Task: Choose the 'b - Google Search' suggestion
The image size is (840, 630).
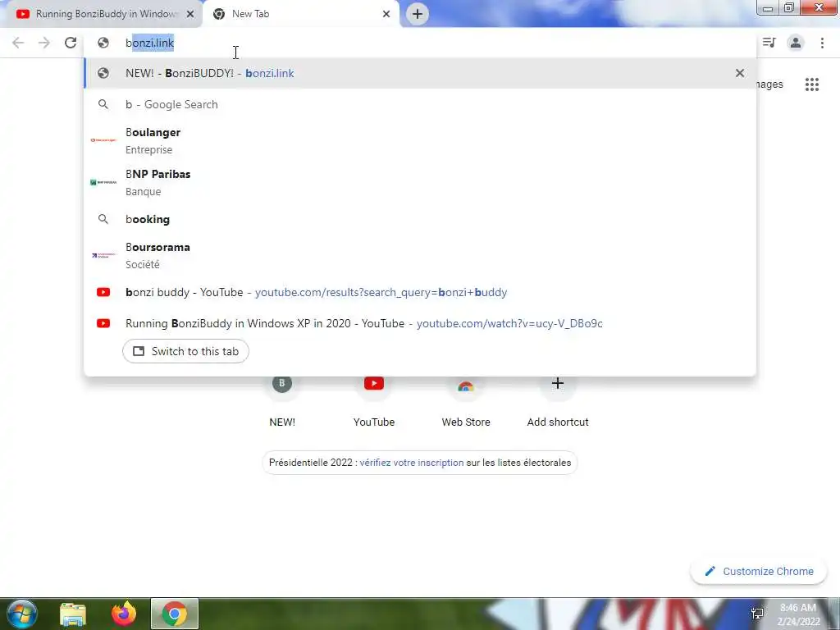Action: click(x=420, y=104)
